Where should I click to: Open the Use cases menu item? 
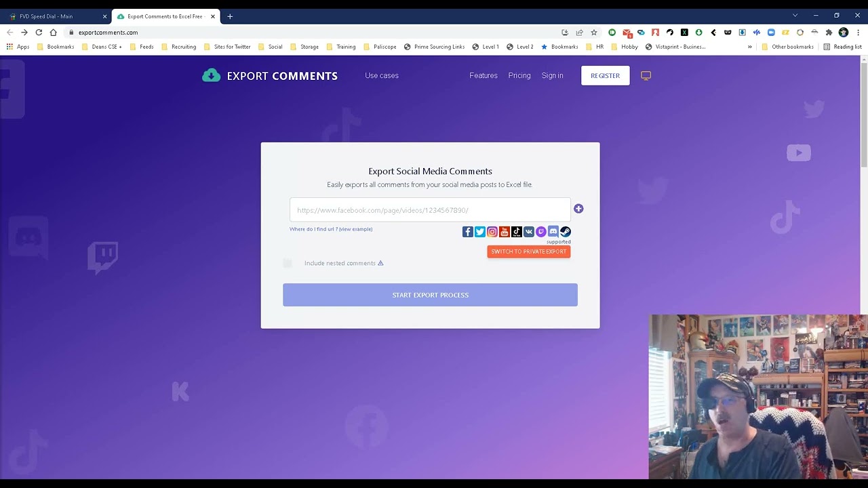pyautogui.click(x=382, y=76)
